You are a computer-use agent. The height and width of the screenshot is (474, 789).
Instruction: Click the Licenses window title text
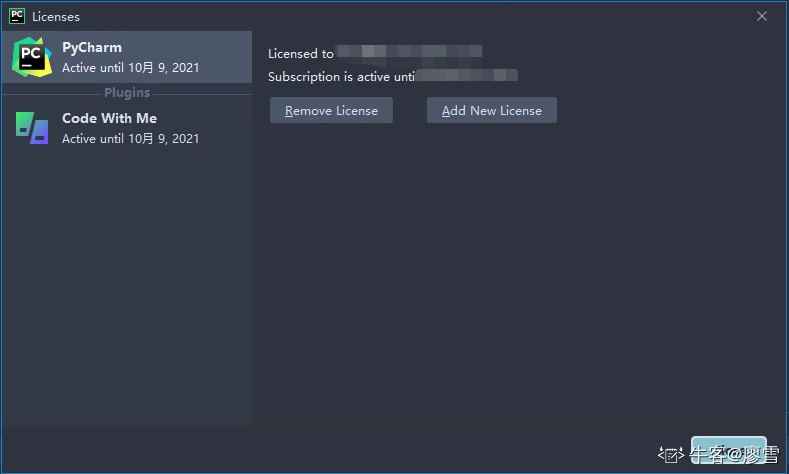[56, 17]
